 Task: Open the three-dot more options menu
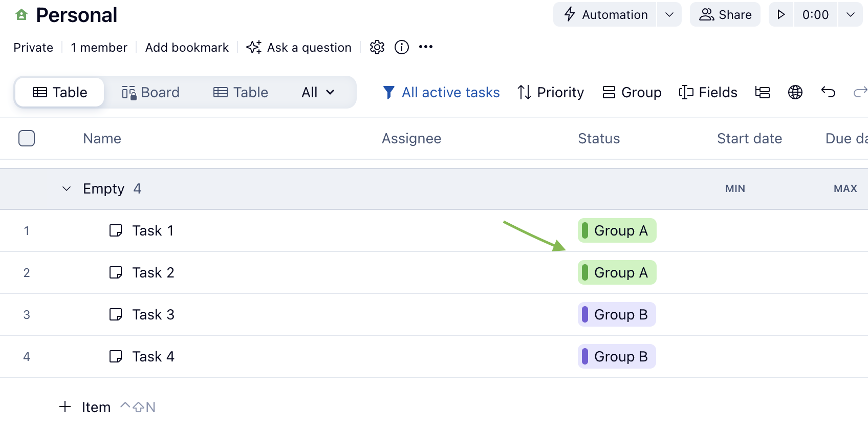pos(426,47)
